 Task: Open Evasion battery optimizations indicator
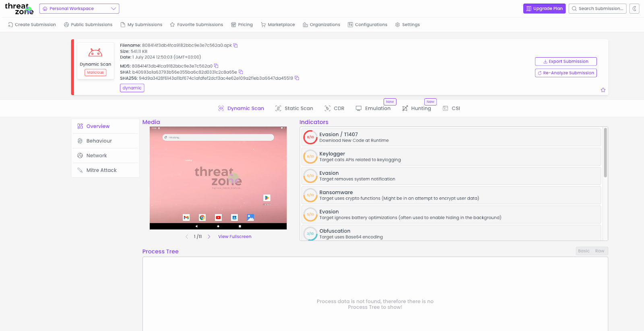coord(451,215)
